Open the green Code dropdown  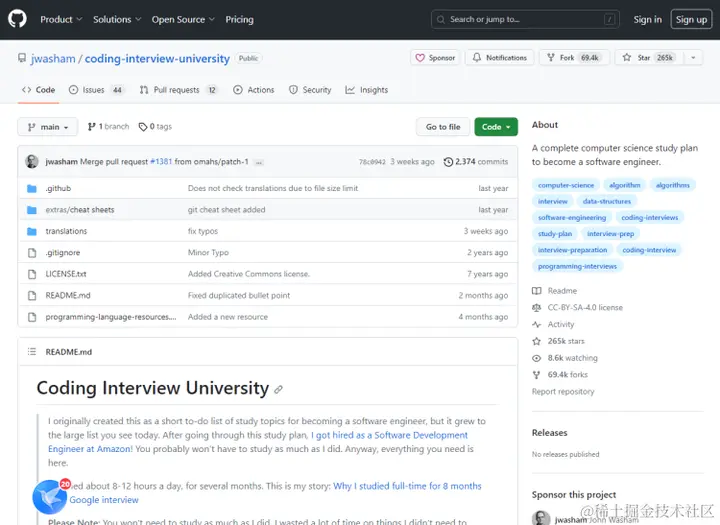point(496,127)
